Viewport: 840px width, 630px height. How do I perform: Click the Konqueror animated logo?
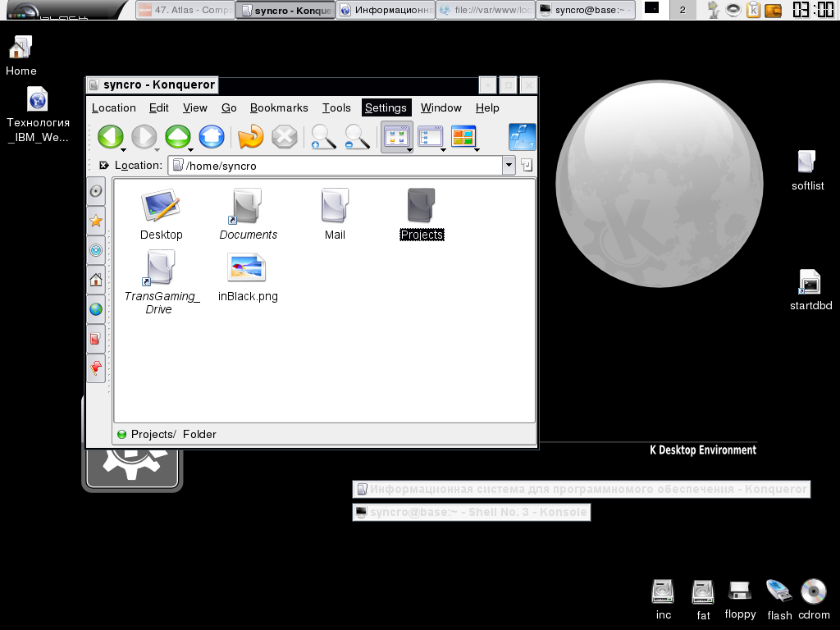522,137
